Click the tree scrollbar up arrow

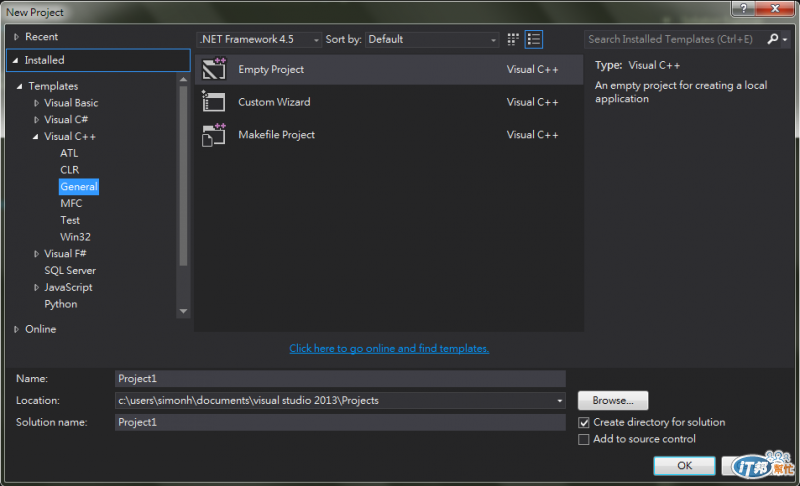click(x=183, y=80)
